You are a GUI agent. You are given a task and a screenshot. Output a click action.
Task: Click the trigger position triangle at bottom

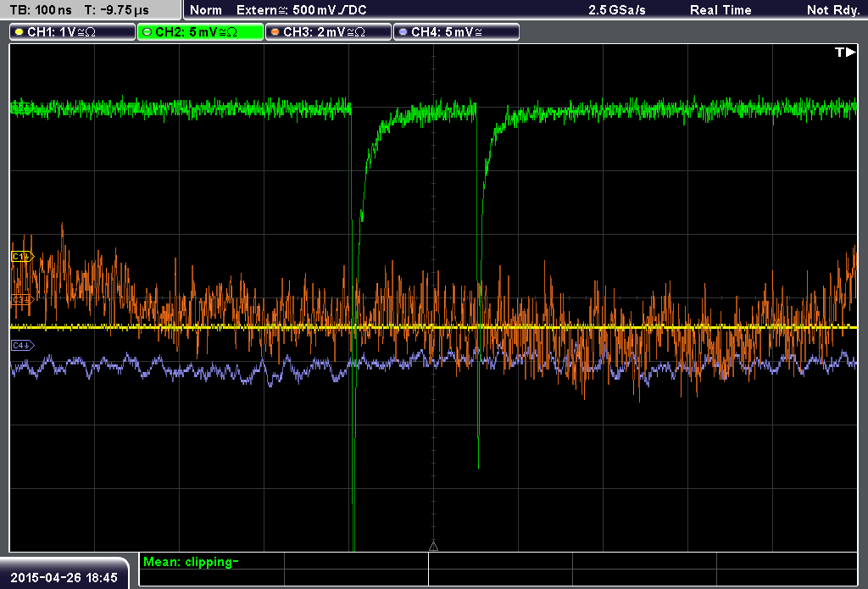tap(433, 546)
